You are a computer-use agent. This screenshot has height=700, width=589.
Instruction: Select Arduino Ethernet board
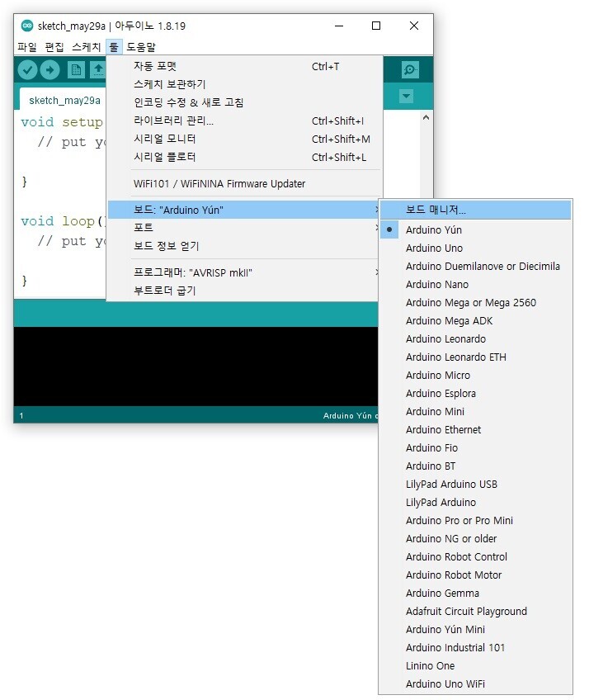[x=476, y=430]
